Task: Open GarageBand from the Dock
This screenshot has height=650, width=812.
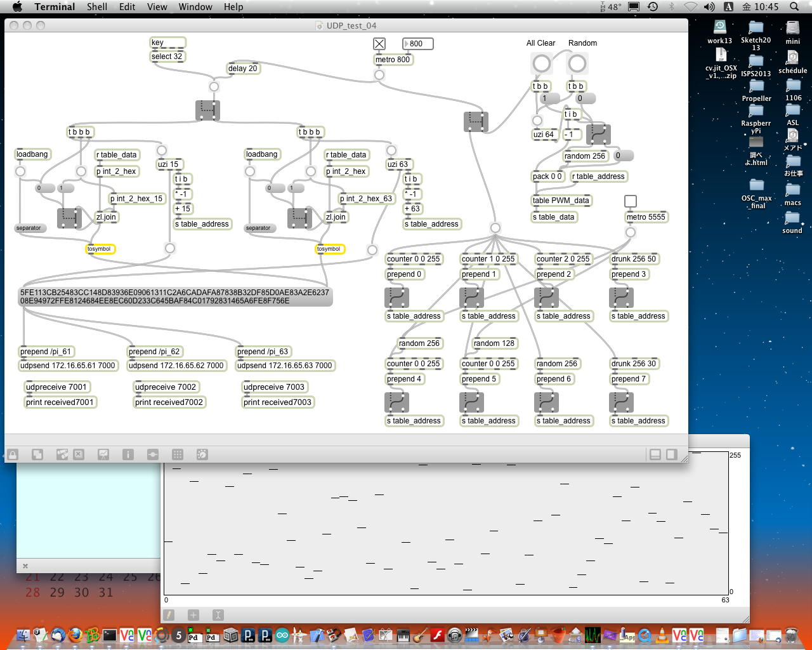Action: (x=421, y=635)
